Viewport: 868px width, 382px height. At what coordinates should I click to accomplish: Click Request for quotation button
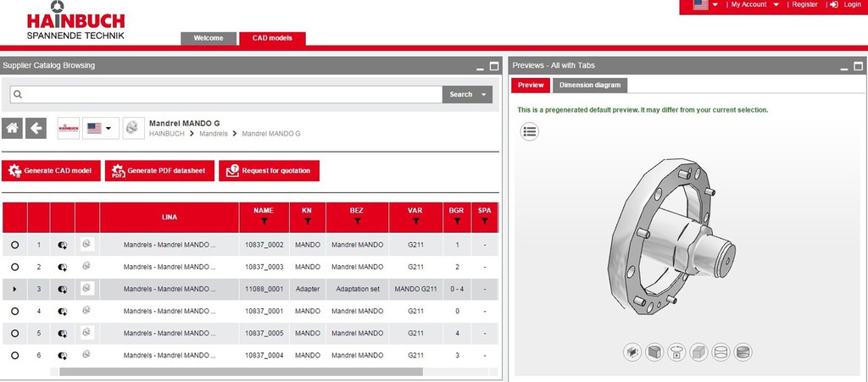(269, 171)
